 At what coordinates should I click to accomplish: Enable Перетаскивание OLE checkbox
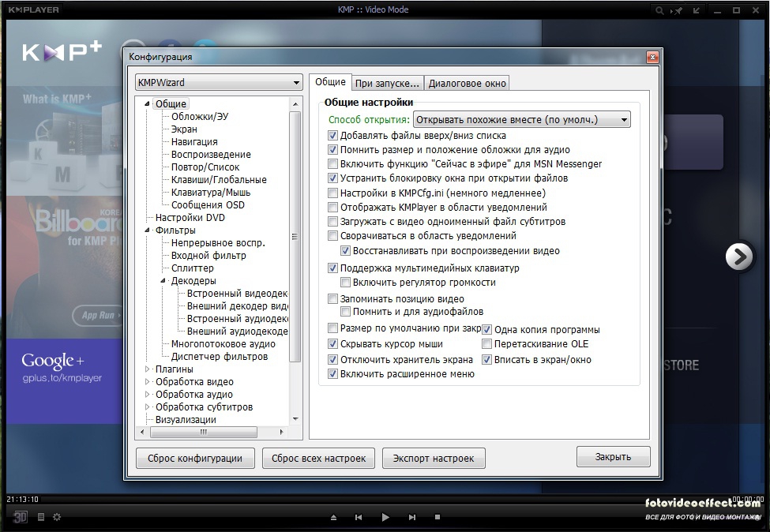(x=486, y=343)
